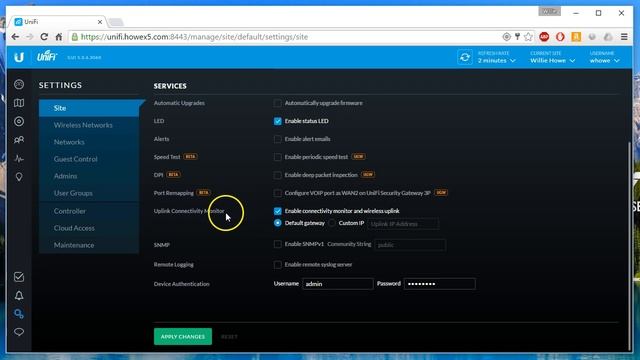Select Site settings section
Viewport: 640px width, 360px height.
pyautogui.click(x=89, y=108)
